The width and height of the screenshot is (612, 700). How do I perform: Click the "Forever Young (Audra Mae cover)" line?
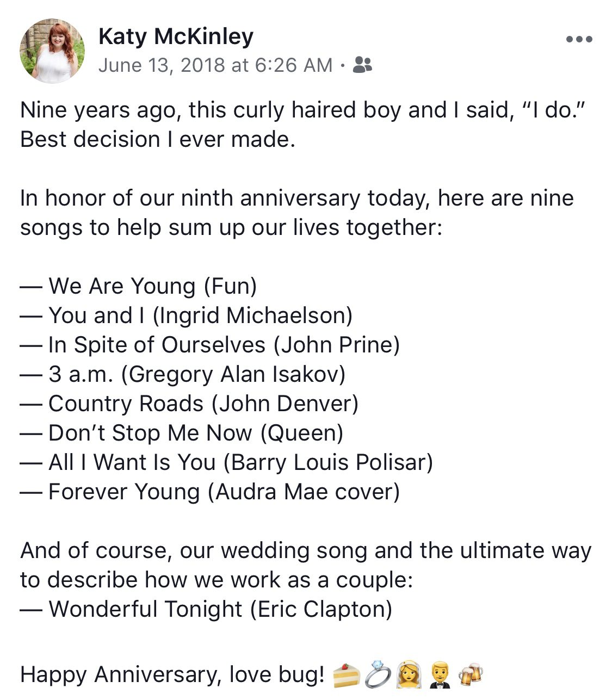click(x=224, y=492)
